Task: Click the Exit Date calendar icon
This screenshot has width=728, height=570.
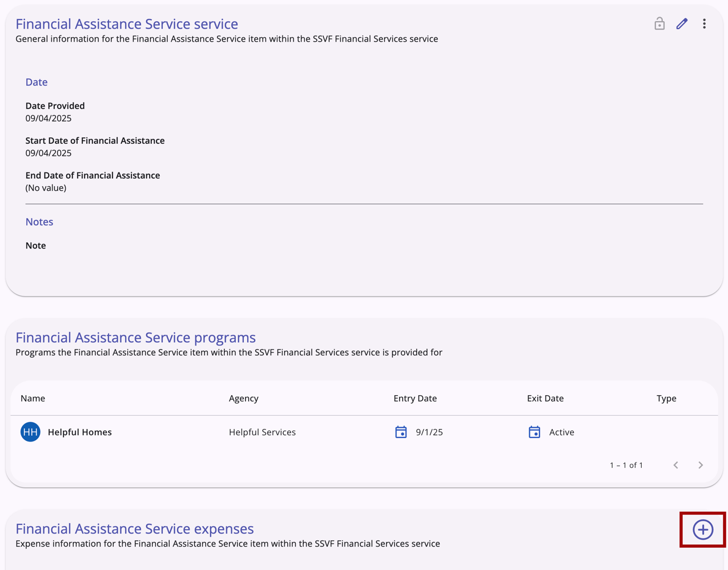Action: [x=534, y=432]
